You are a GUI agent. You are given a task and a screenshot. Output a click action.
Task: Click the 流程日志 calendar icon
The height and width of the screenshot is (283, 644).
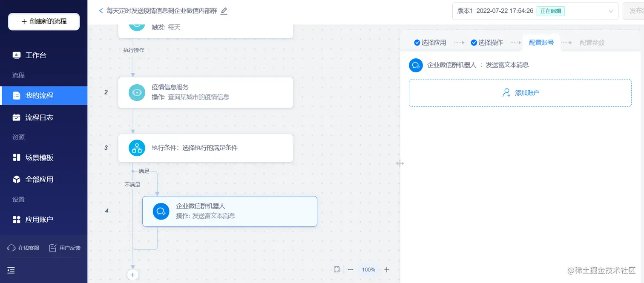17,117
